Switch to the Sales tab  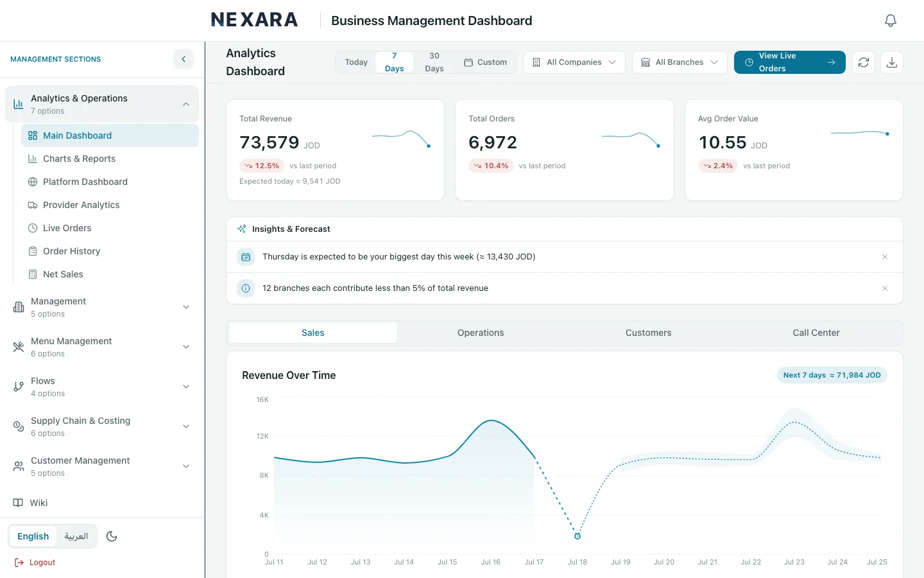[x=313, y=333]
